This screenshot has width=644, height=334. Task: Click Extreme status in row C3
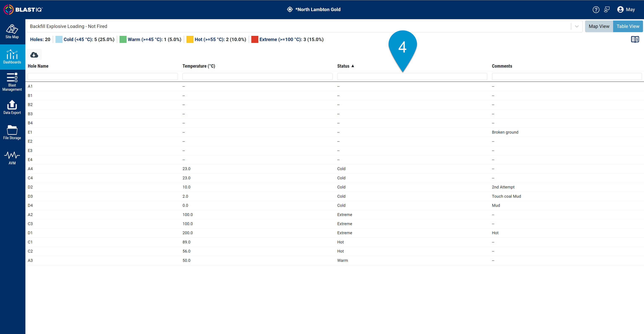tap(345, 224)
